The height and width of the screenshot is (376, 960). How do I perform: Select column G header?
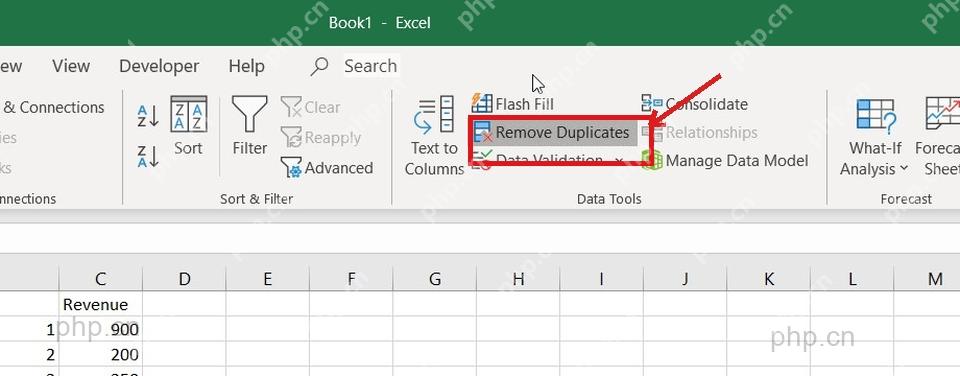(435, 279)
